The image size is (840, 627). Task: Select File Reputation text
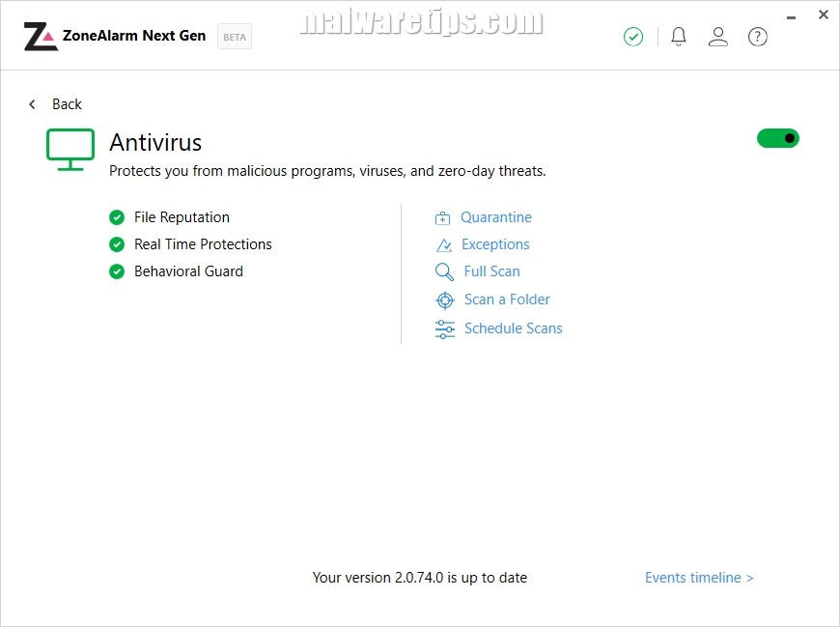pyautogui.click(x=182, y=217)
